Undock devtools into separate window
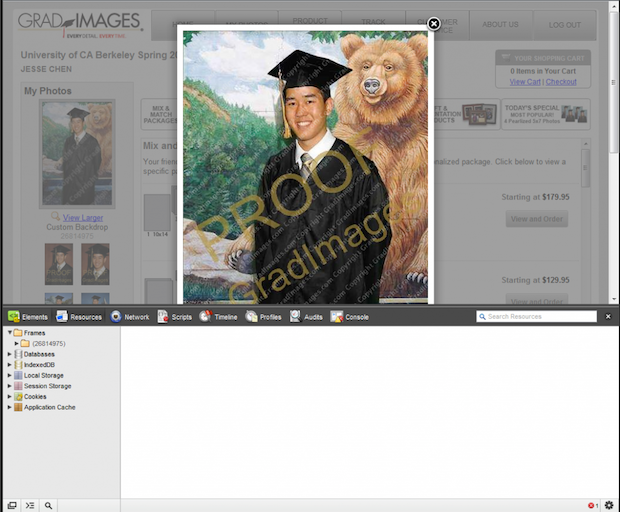The width and height of the screenshot is (620, 512). (x=12, y=505)
